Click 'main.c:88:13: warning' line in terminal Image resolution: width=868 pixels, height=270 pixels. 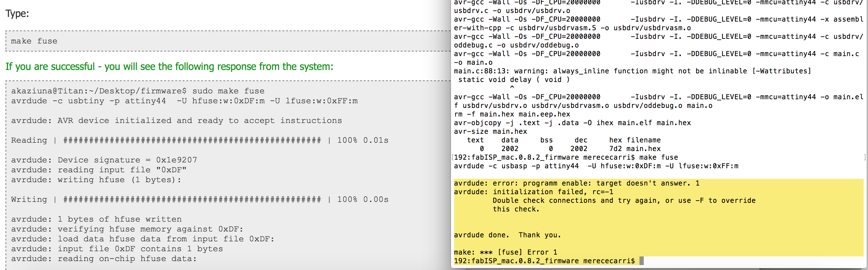pyautogui.click(x=632, y=71)
